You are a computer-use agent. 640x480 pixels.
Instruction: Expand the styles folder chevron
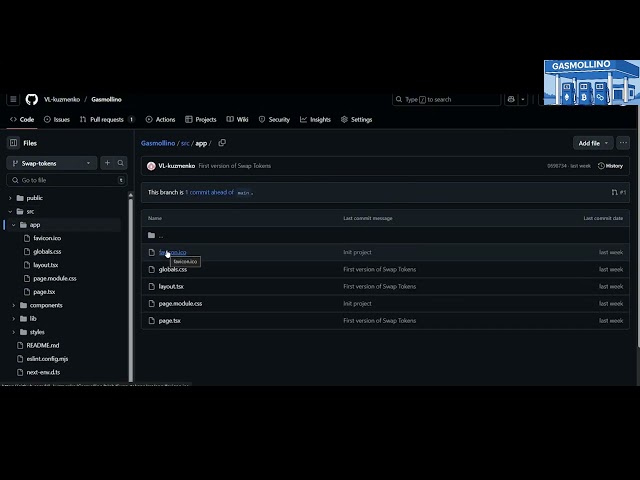click(13, 332)
